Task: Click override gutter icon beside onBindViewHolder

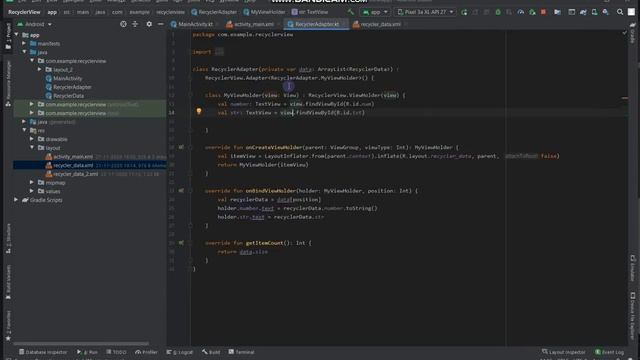Action: click(181, 191)
